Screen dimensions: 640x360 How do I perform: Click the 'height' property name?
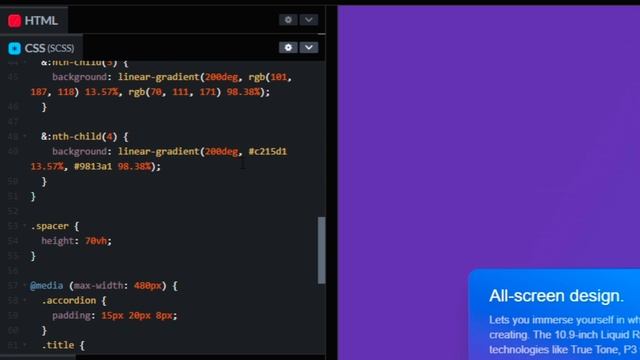pos(57,241)
